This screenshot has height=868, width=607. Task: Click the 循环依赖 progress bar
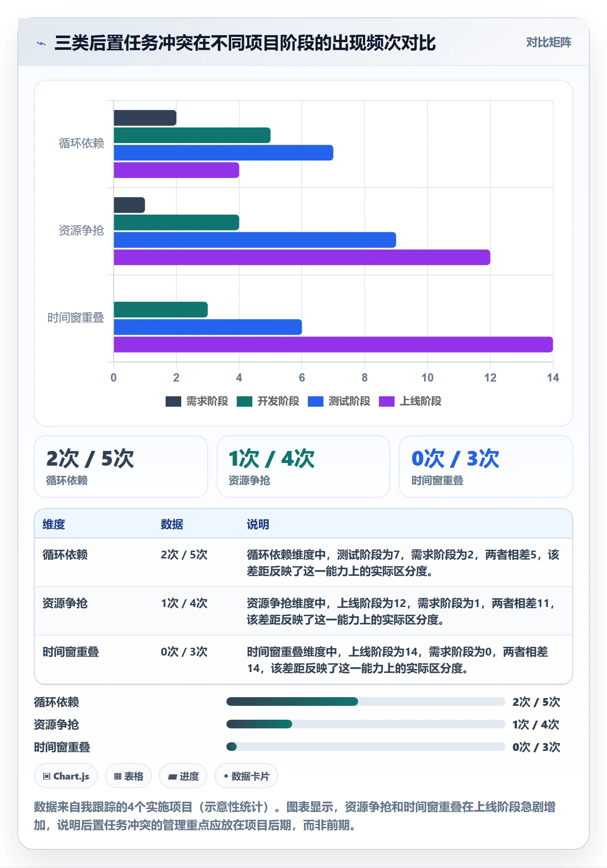coord(366,702)
